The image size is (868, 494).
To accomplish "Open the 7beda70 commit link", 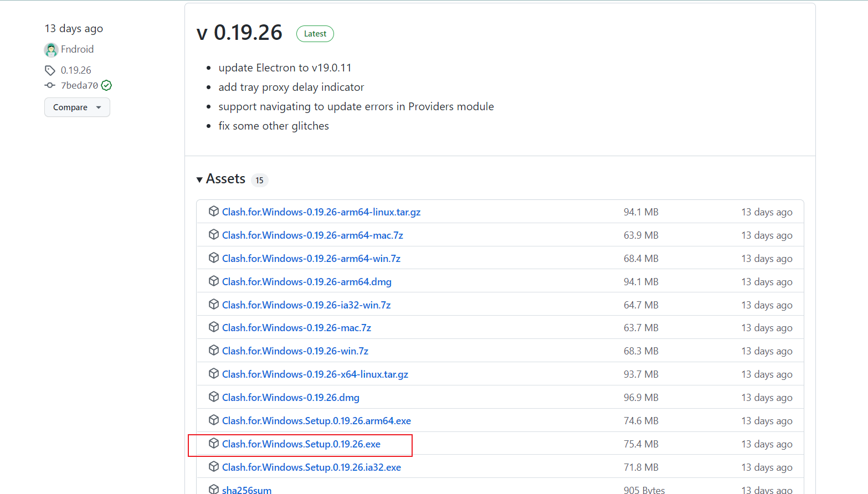I will (x=79, y=85).
